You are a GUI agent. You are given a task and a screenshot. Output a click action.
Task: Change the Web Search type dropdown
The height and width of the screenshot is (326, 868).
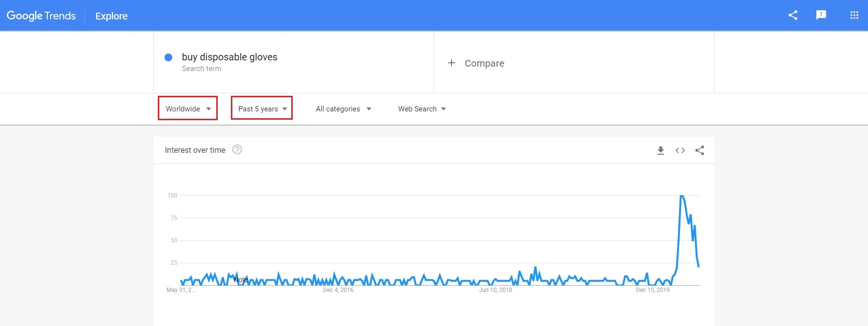421,109
